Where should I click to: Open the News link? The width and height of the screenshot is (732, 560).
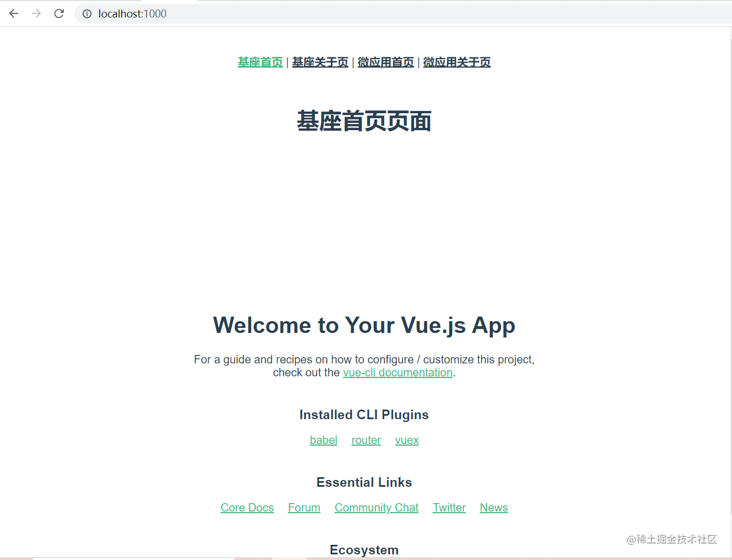494,508
